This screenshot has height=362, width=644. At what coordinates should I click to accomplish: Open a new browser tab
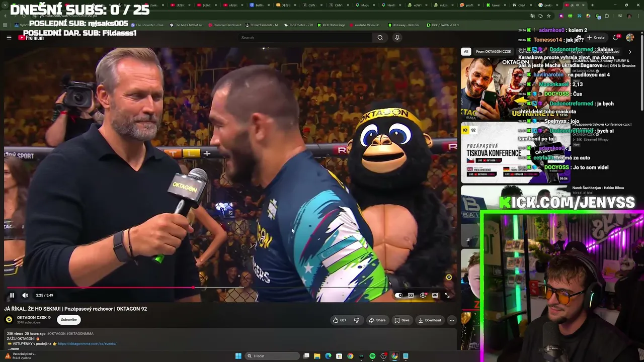tap(592, 5)
